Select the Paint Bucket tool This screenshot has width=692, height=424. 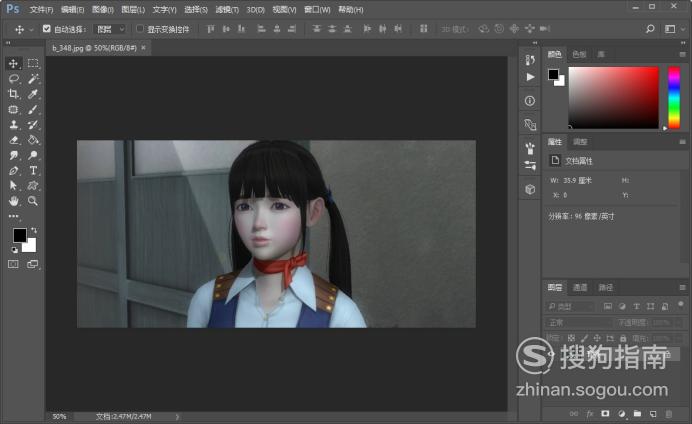[33, 140]
